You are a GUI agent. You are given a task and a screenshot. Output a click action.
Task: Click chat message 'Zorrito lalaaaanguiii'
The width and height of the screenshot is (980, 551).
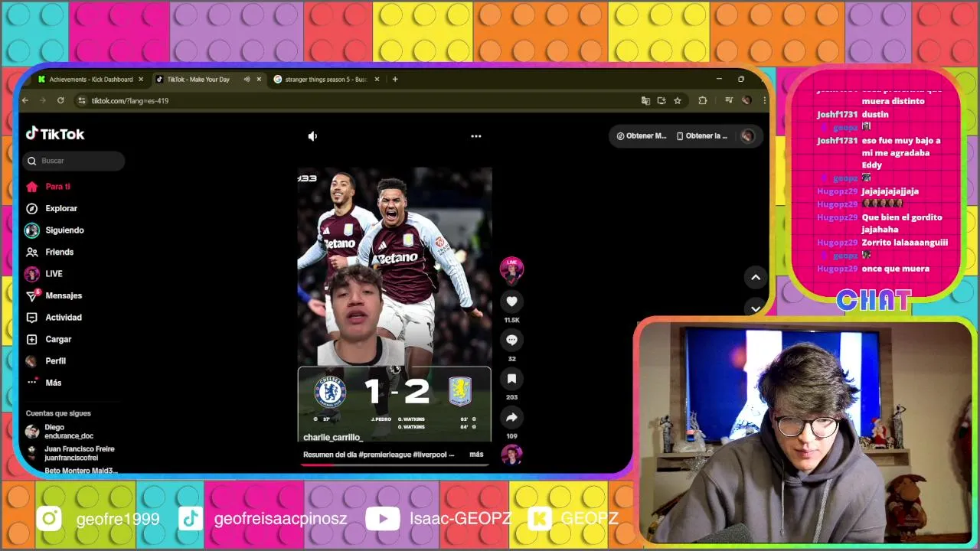[x=904, y=243]
